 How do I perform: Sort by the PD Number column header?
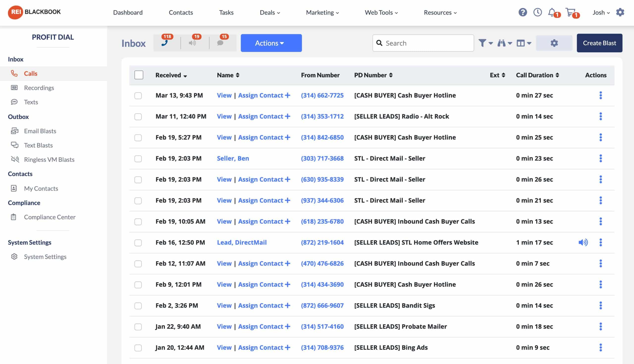[373, 75]
